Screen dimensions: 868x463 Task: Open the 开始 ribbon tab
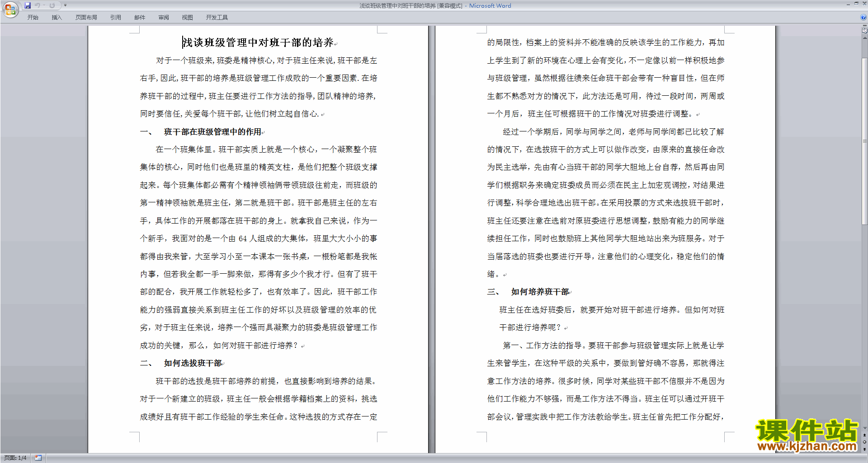[x=33, y=18]
